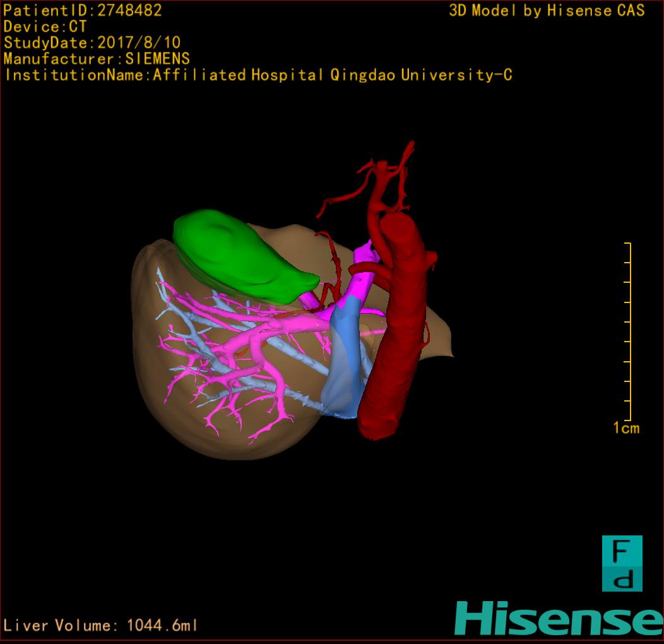Click the Manufacturer:SIEMENS label
Viewport: 664px width, 644px height.
point(97,59)
